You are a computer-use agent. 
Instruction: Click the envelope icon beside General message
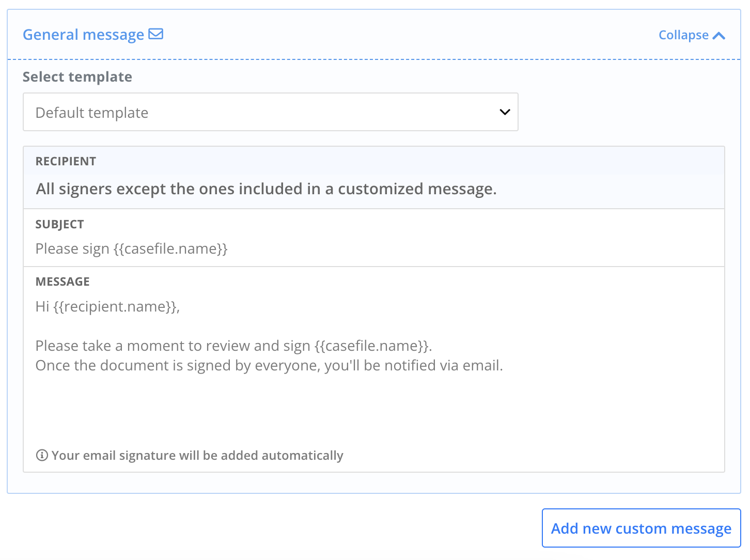pyautogui.click(x=155, y=34)
